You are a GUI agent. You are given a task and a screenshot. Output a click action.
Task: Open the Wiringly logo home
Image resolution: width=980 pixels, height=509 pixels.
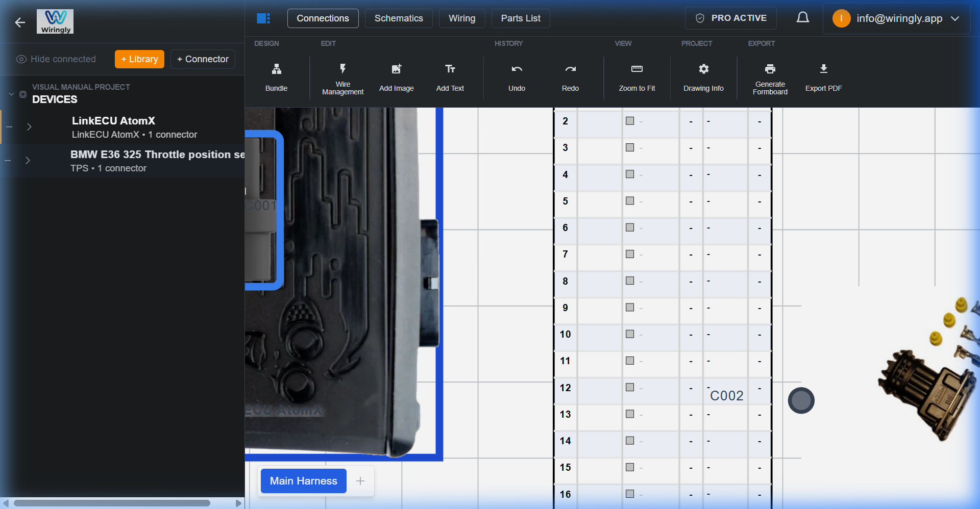(x=55, y=21)
